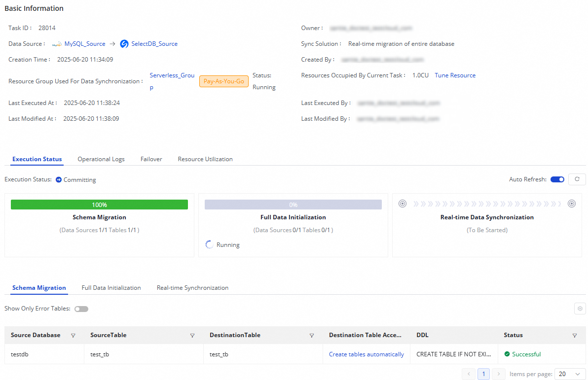Click the Tune Resource link
The height and width of the screenshot is (380, 588).
tap(455, 75)
